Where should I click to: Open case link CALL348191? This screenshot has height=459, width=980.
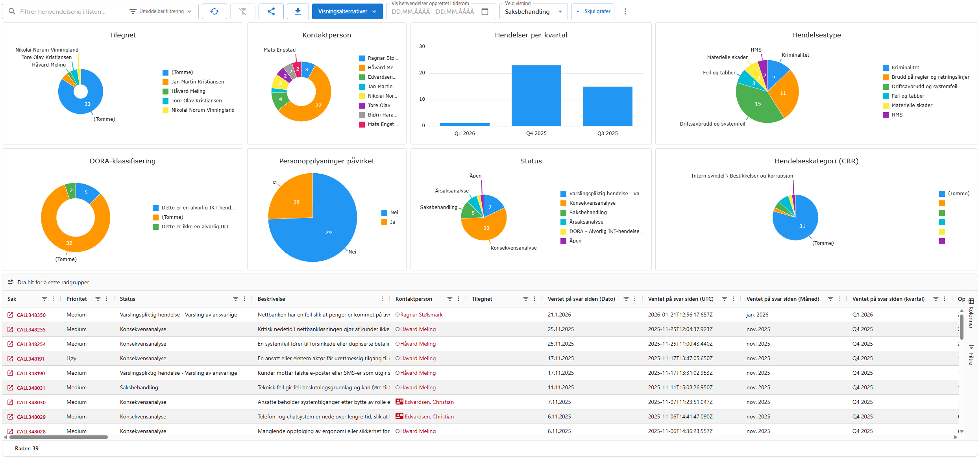(x=30, y=359)
